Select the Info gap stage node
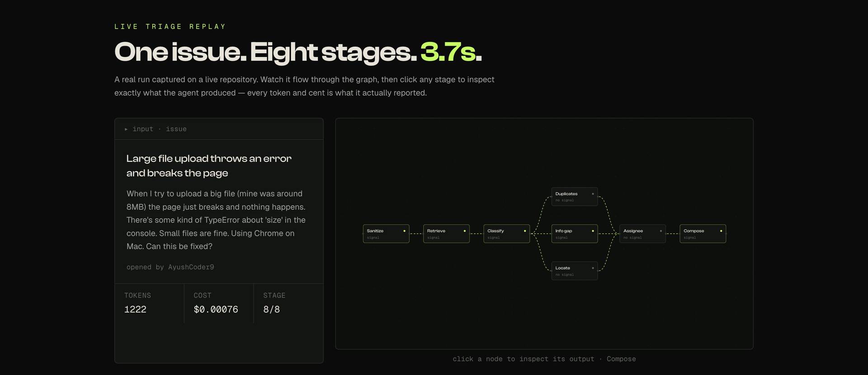Screen dimensions: 868x375 pyautogui.click(x=575, y=233)
